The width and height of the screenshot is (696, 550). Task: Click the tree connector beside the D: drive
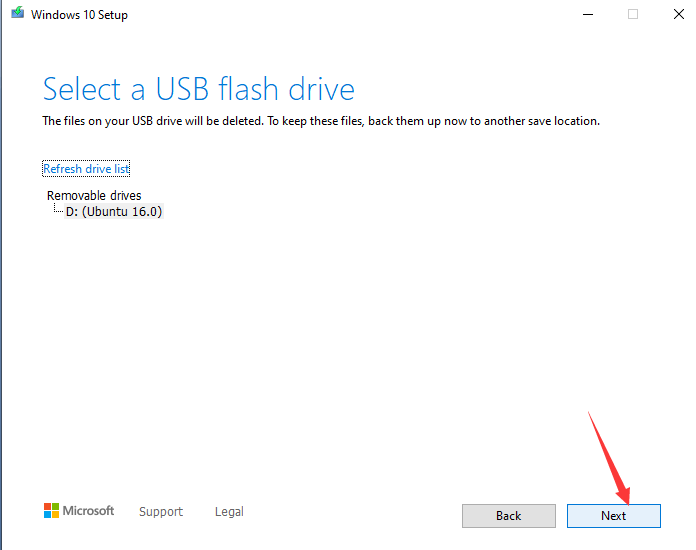(x=57, y=212)
